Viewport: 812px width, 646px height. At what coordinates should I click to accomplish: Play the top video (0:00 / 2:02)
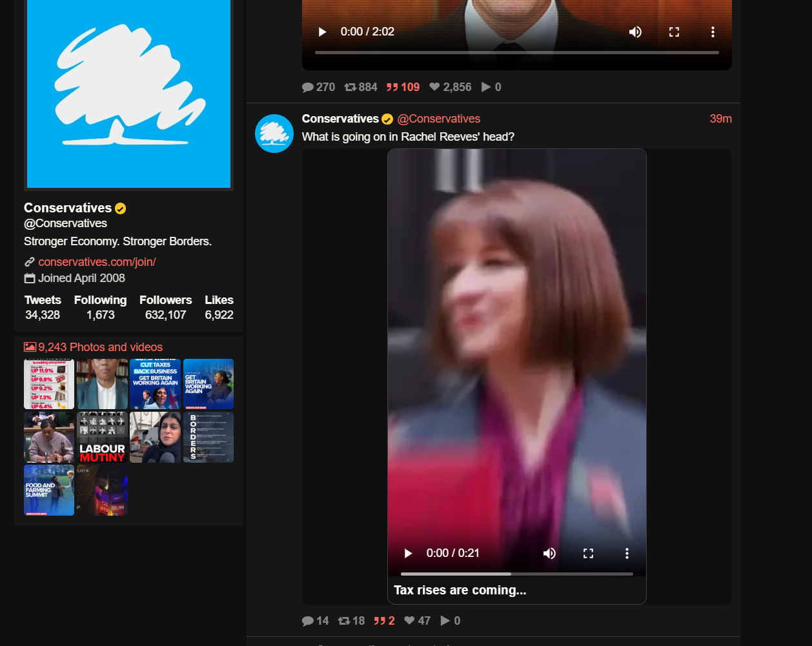(321, 32)
